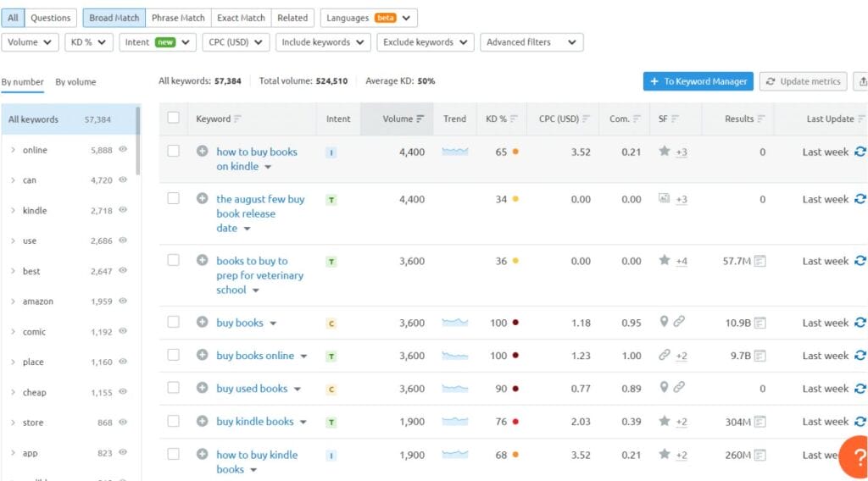View SERP results icon for 9.7B row
This screenshot has height=481, width=868.
click(760, 356)
